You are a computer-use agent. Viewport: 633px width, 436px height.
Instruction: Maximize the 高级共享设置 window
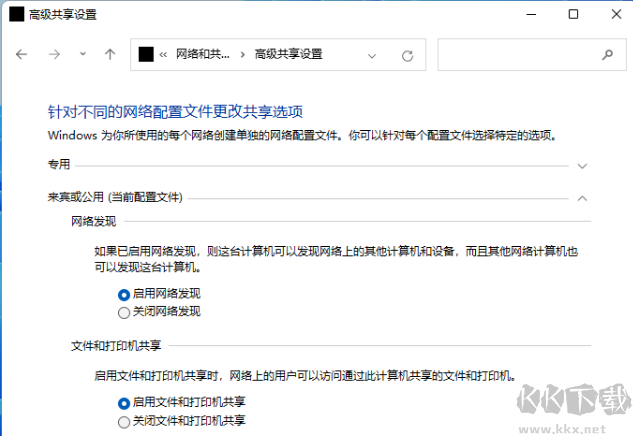573,15
